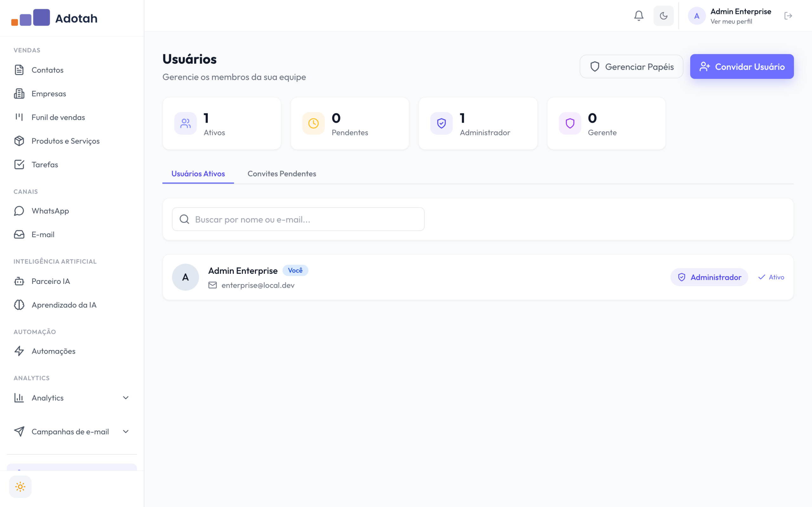This screenshot has width=812, height=507.
Task: Open Automações lightning icon
Action: (19, 351)
